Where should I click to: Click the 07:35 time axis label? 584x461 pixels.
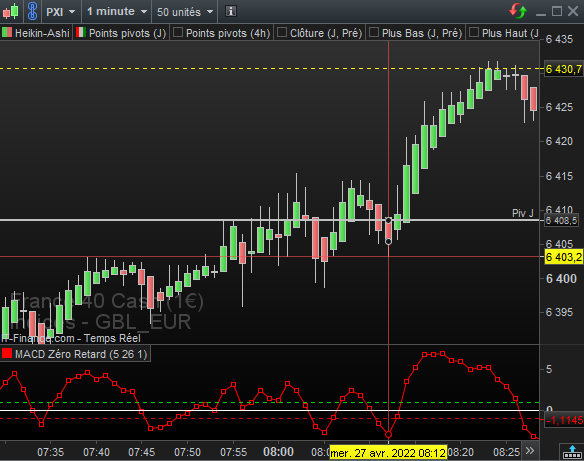tap(51, 452)
